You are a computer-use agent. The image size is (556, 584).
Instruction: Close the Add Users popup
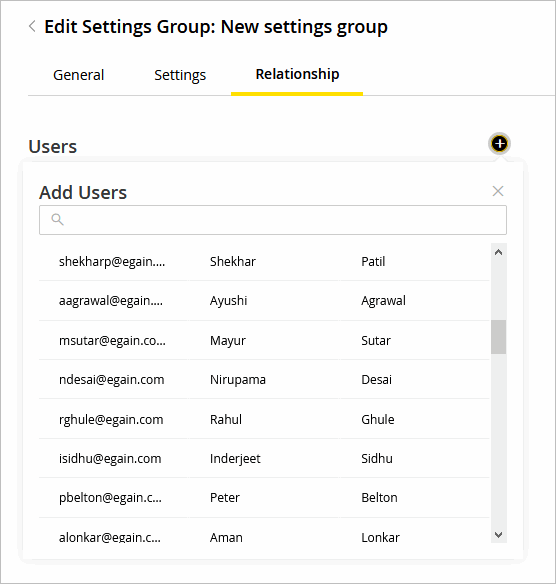pyautogui.click(x=498, y=191)
